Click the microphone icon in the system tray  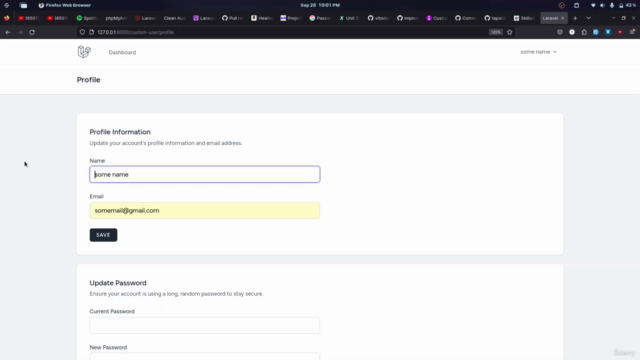tap(612, 5)
